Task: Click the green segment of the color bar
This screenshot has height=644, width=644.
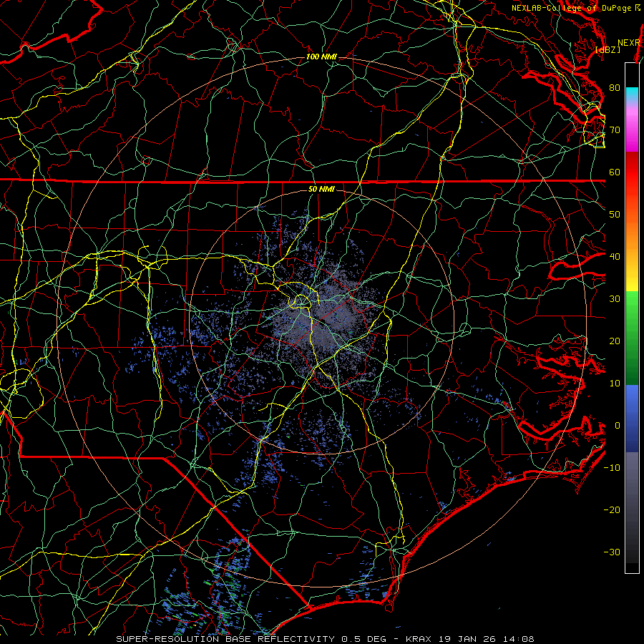Action: click(632, 338)
